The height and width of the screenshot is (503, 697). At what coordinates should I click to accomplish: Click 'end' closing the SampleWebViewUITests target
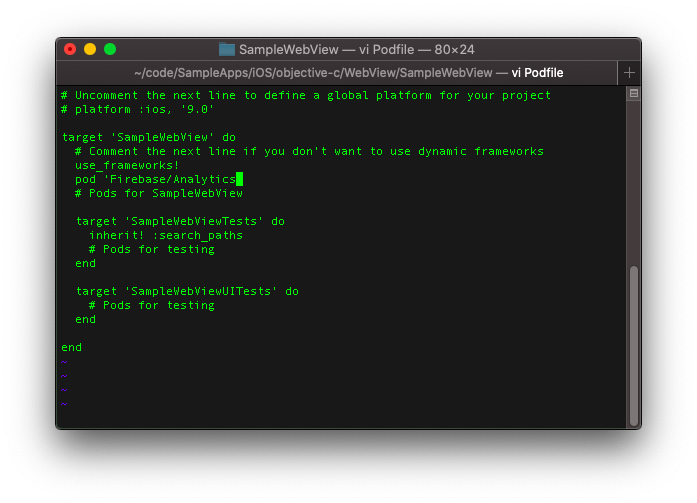pos(85,319)
